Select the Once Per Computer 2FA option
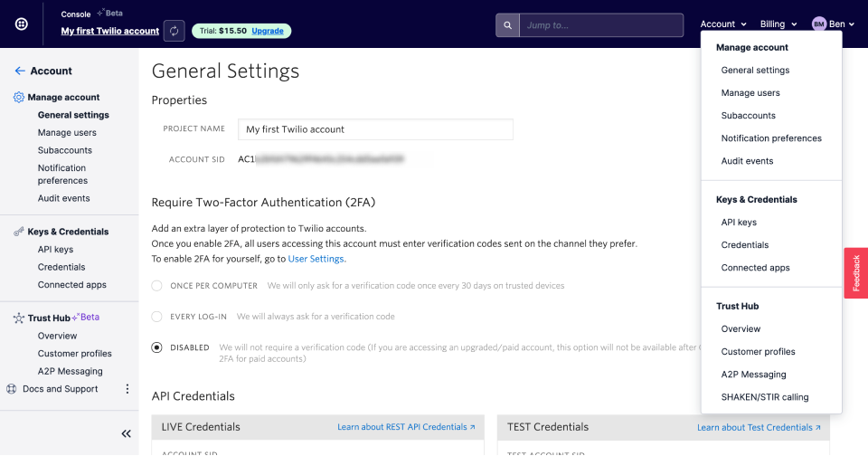 [156, 286]
